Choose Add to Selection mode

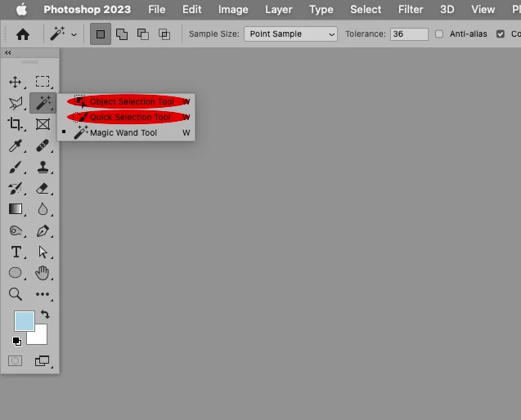coord(122,34)
